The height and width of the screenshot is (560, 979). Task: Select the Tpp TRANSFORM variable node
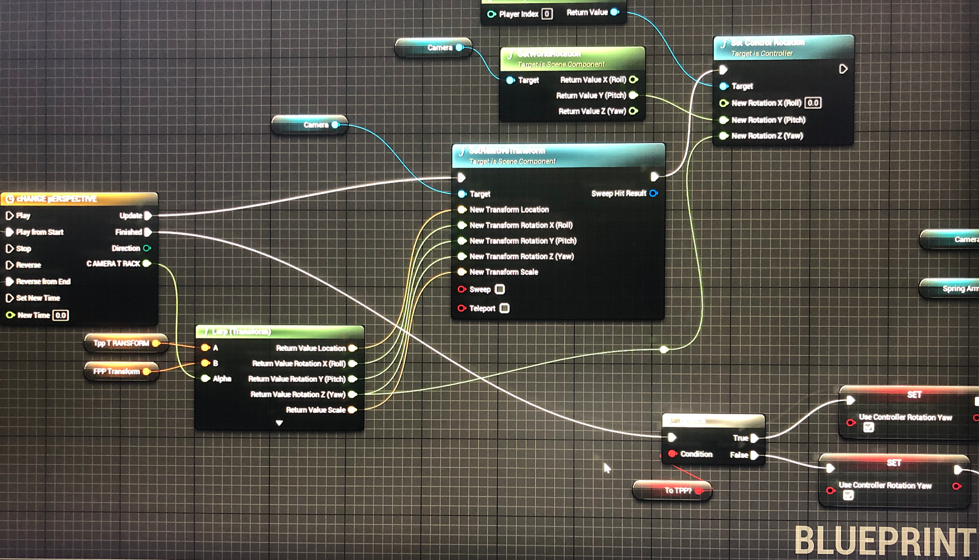tap(121, 343)
